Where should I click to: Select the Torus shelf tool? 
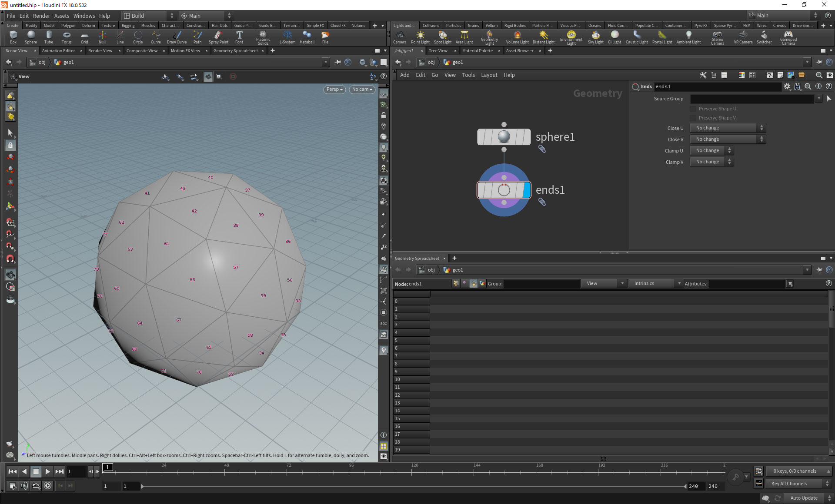pos(67,37)
